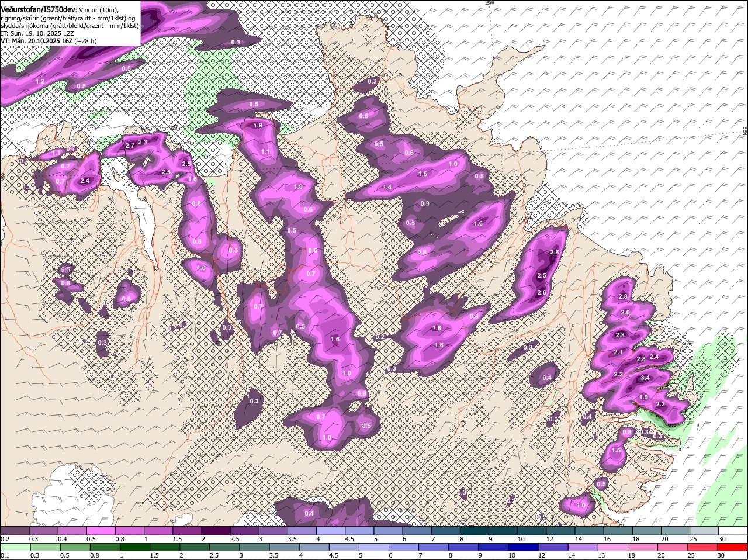
Task: Click the 3.4 precipitation value on the map
Action: 645,378
